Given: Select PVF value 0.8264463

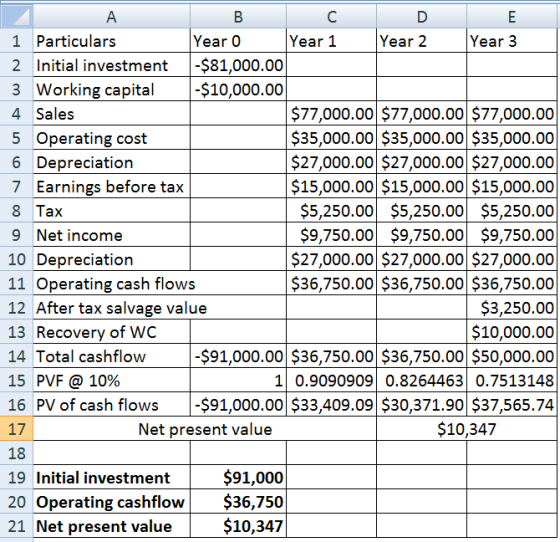Looking at the screenshot, I should (421, 380).
